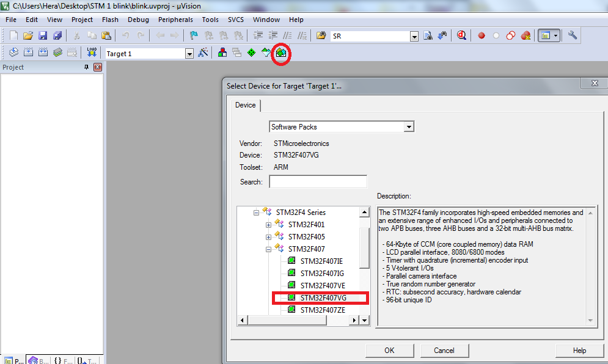
Task: Pin the Project panel with pushpin
Action: (87, 67)
